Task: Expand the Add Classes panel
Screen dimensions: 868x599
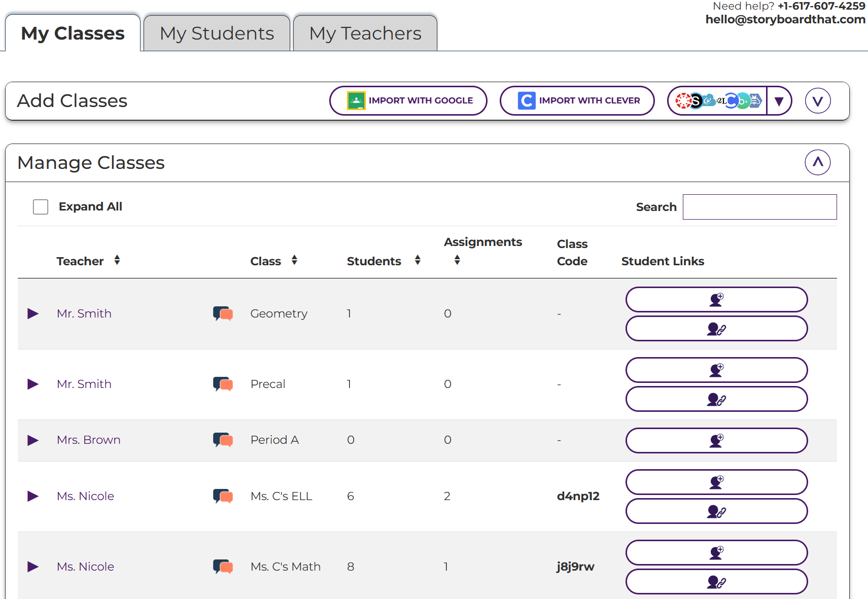Action: click(x=817, y=101)
